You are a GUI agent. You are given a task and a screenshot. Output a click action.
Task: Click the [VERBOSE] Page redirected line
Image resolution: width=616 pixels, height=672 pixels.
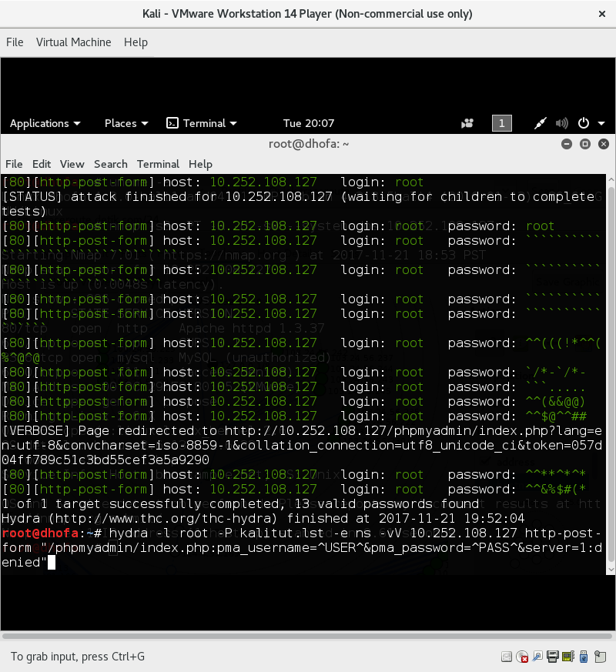coord(302,445)
